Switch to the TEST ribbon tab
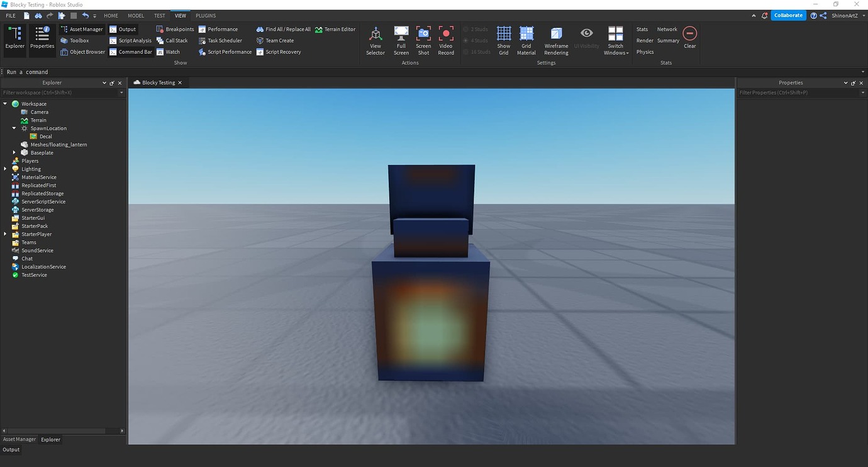This screenshot has height=467, width=868. [x=160, y=15]
